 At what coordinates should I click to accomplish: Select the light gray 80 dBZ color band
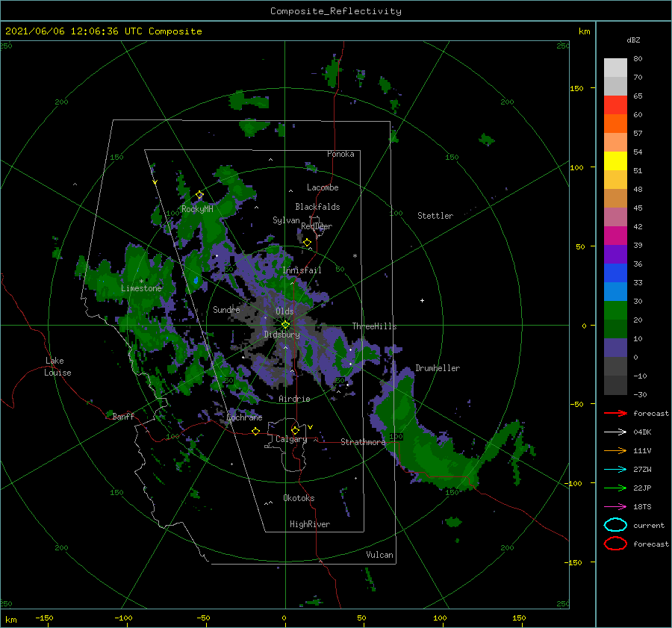point(615,68)
